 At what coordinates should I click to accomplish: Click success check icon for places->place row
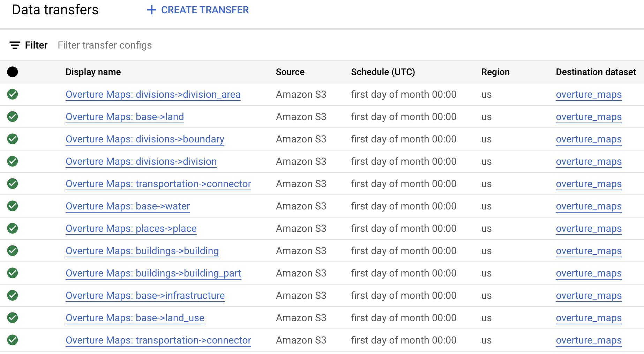point(13,228)
